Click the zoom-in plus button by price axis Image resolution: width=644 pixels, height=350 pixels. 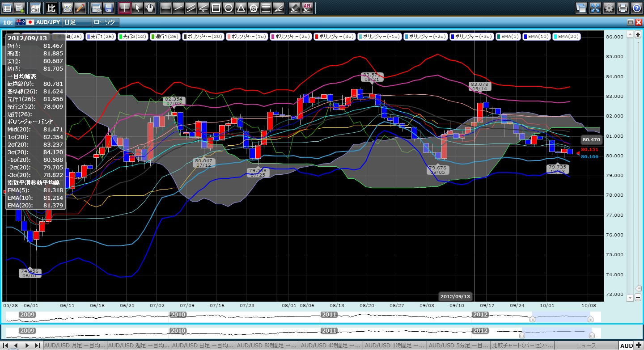point(638,34)
